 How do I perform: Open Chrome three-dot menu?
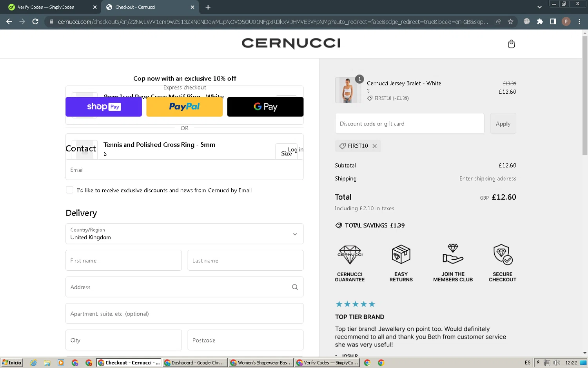(579, 22)
